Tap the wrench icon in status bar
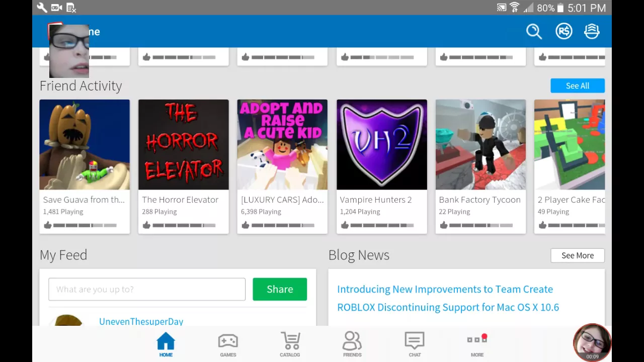 (x=42, y=8)
